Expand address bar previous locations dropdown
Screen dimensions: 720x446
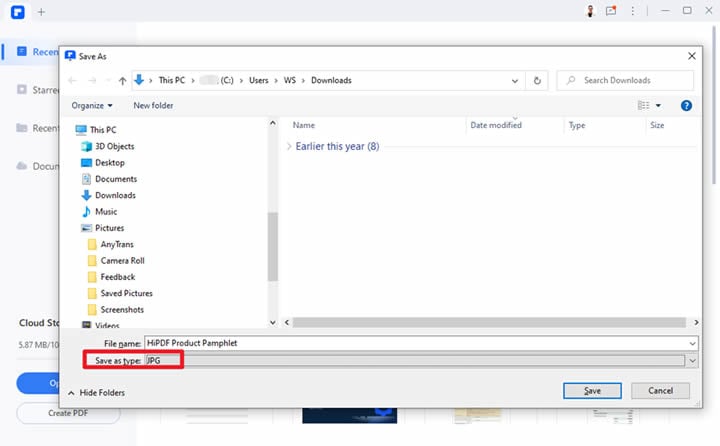click(515, 81)
